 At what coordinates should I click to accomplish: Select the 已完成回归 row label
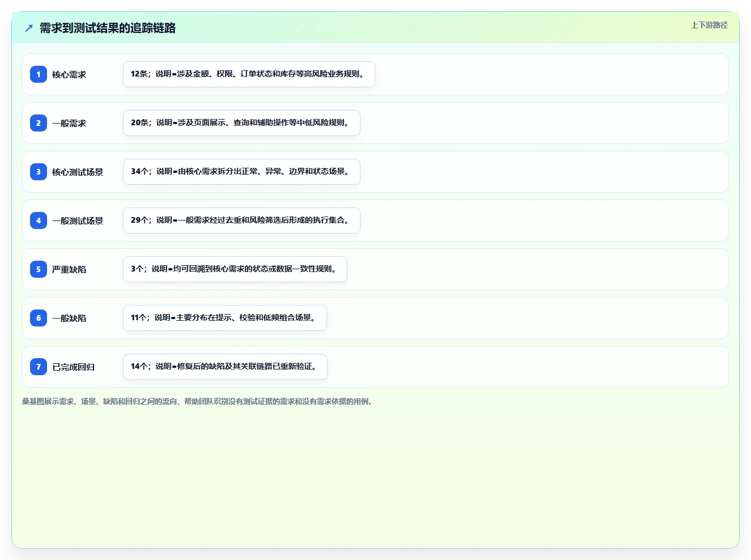(x=74, y=367)
